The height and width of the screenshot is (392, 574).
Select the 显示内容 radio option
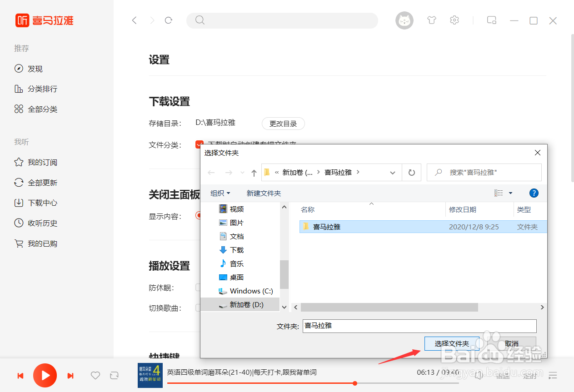coord(199,215)
